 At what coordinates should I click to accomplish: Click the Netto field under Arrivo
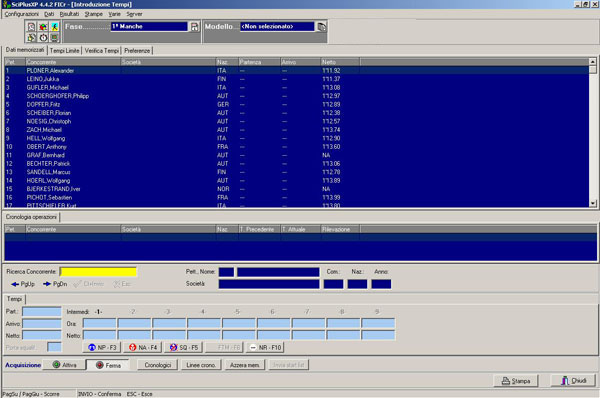[42, 336]
